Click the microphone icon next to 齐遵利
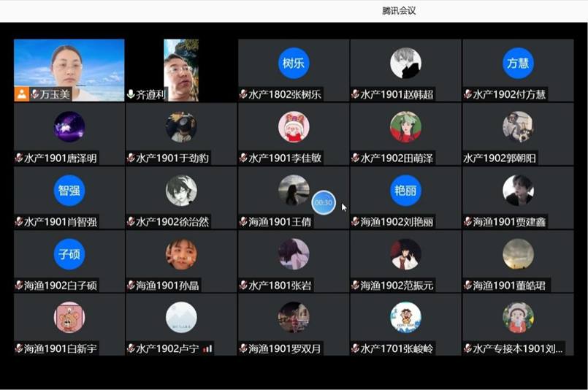The height and width of the screenshot is (390, 588). (x=131, y=94)
